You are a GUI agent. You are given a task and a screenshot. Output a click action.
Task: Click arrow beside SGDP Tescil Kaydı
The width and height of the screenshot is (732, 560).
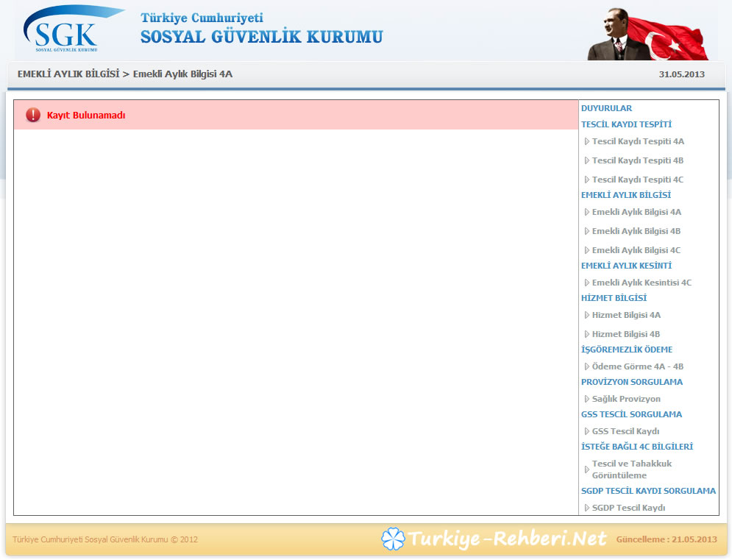(587, 507)
